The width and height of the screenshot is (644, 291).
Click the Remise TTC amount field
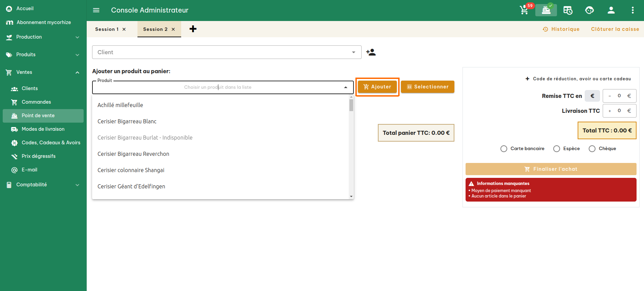coord(619,96)
